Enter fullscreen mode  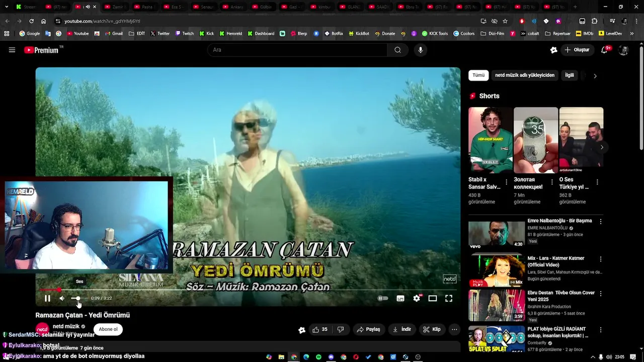(449, 298)
